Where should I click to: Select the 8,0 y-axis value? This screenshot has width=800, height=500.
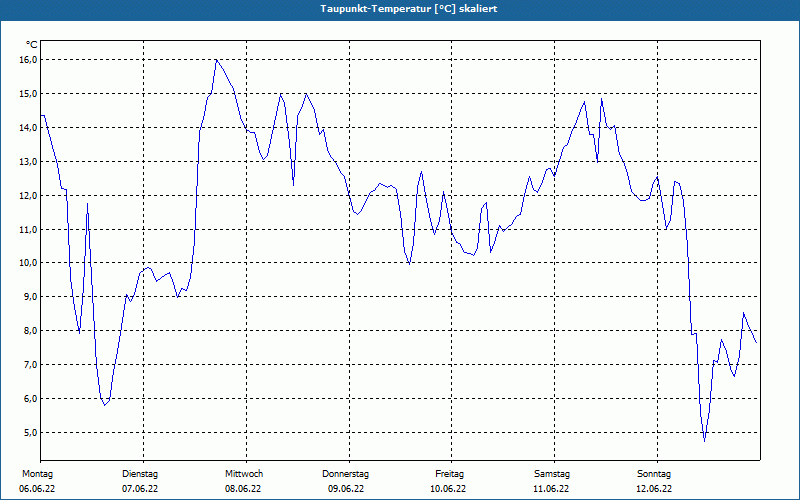coord(31,331)
